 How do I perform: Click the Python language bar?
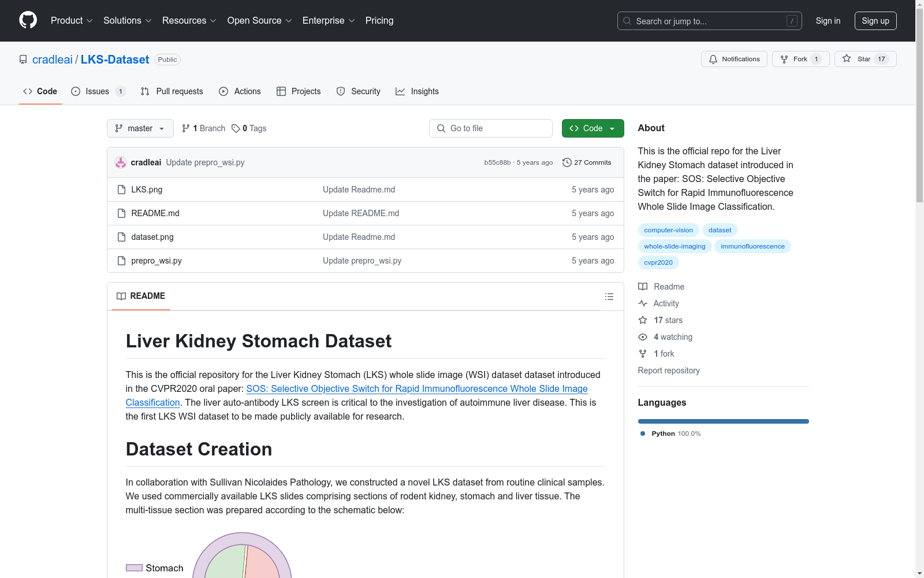(x=724, y=421)
